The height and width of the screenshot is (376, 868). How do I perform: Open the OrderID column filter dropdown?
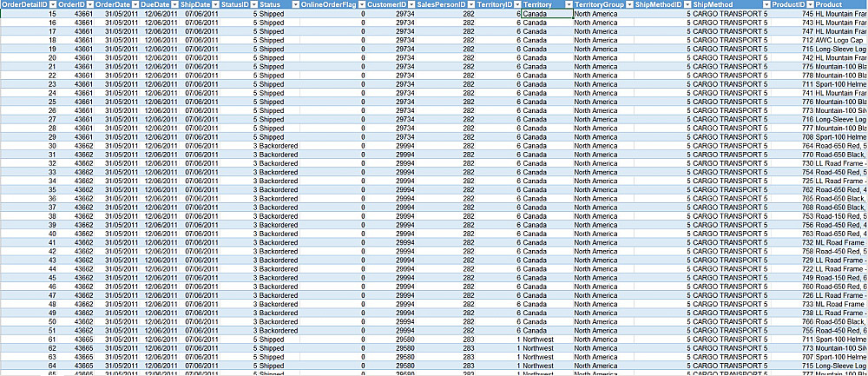coord(89,3)
